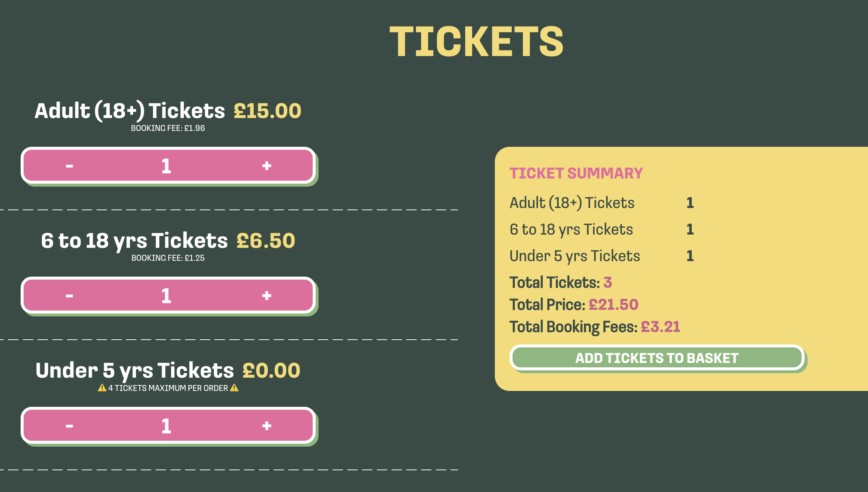Click the warning icon left of maximum notice
The image size is (868, 492).
(x=102, y=388)
